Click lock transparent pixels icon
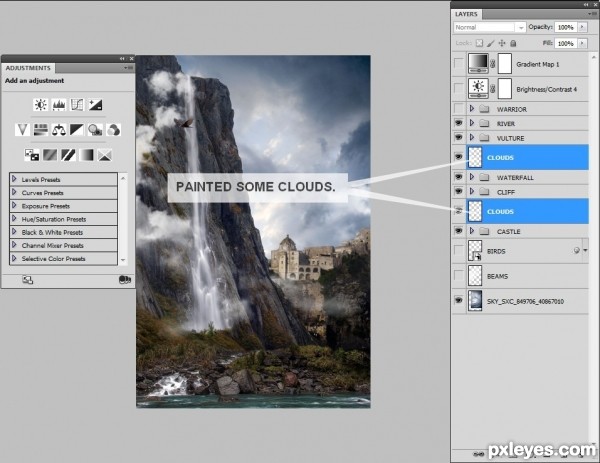Screen dimensions: 600x463 coord(479,43)
